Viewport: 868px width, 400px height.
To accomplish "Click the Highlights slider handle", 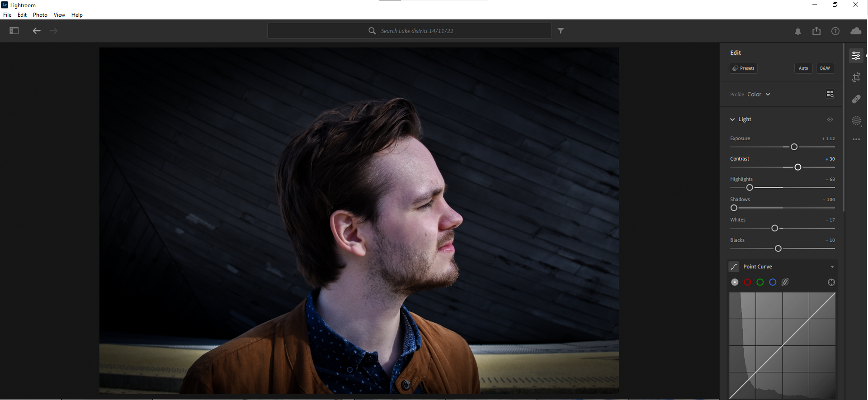I will [750, 188].
